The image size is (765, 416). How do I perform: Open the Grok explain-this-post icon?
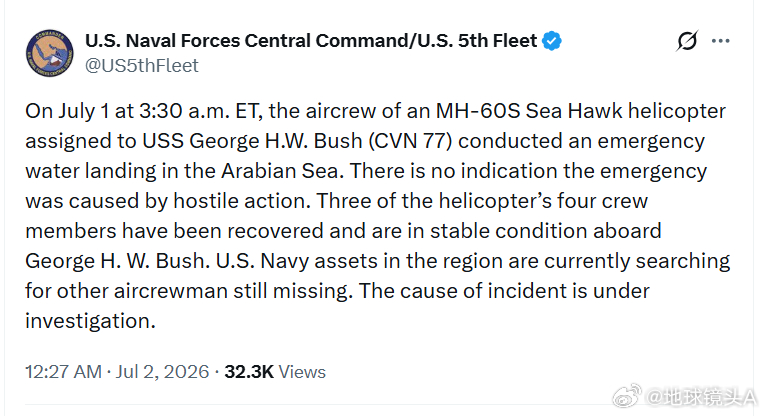point(687,41)
